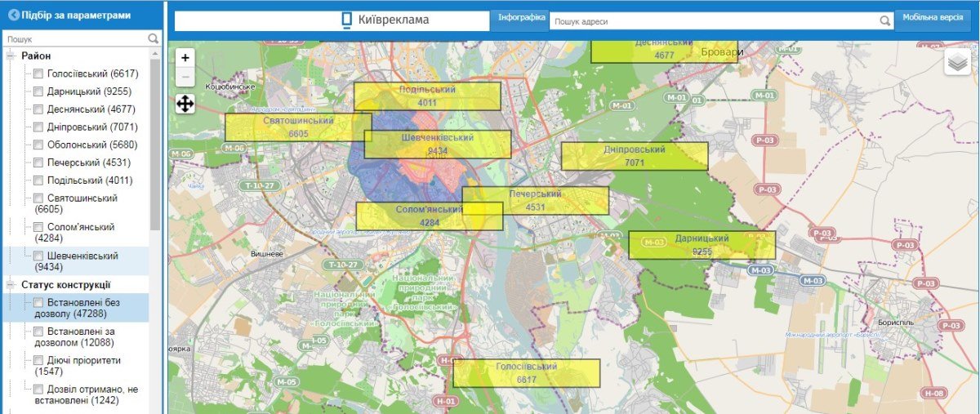Viewport: 980px width, 414px height.
Task: Enable the Оболонський (5680) checkbox
Action: [x=38, y=145]
